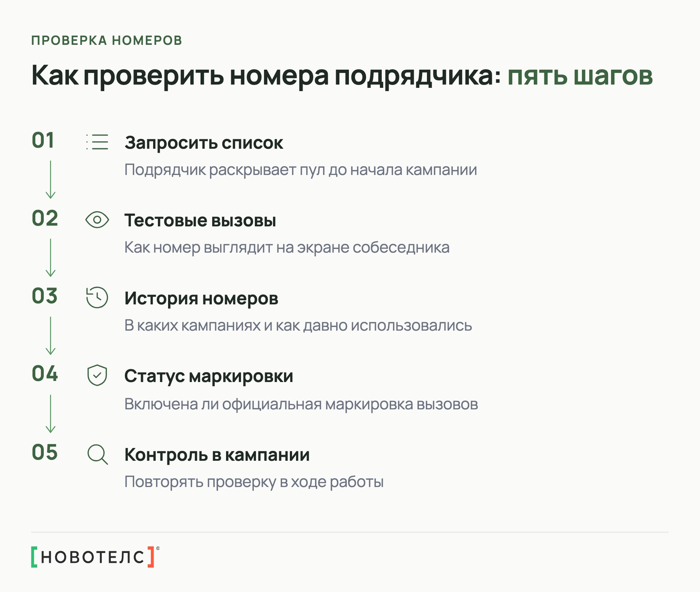Image resolution: width=700 pixels, height=592 pixels.
Task: Click the eye icon beside Тестовые вызовы
Action: (97, 220)
